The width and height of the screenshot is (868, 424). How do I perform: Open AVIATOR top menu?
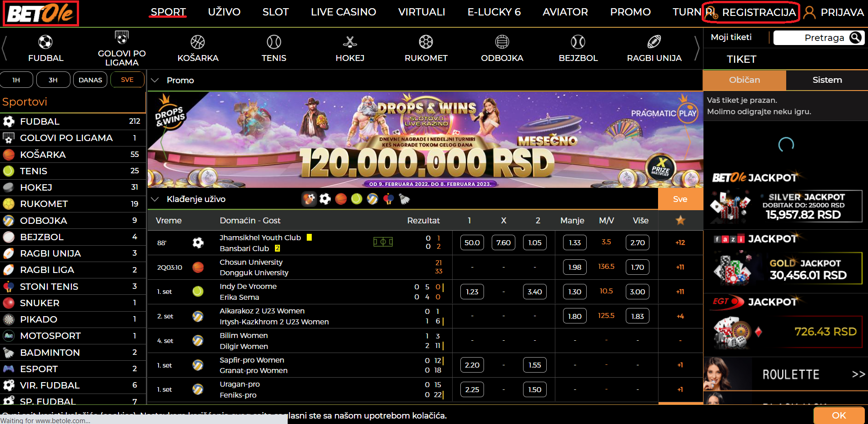click(565, 12)
